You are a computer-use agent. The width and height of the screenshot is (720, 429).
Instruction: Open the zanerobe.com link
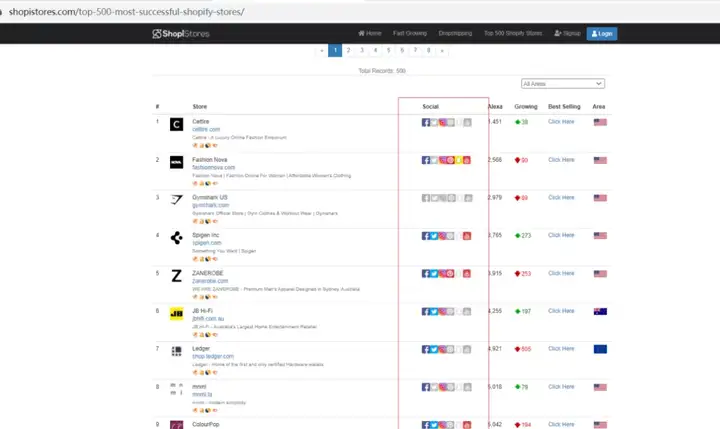(210, 281)
